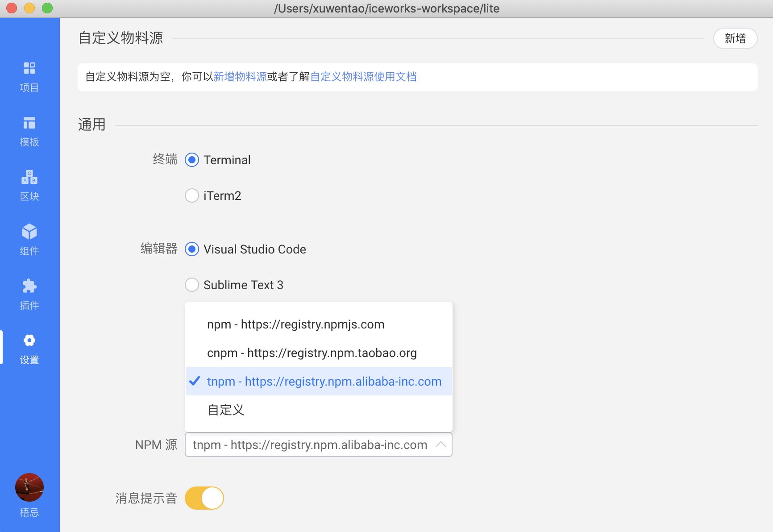Click the 梧忌 user avatar
Screen dimensions: 773x532
point(29,487)
